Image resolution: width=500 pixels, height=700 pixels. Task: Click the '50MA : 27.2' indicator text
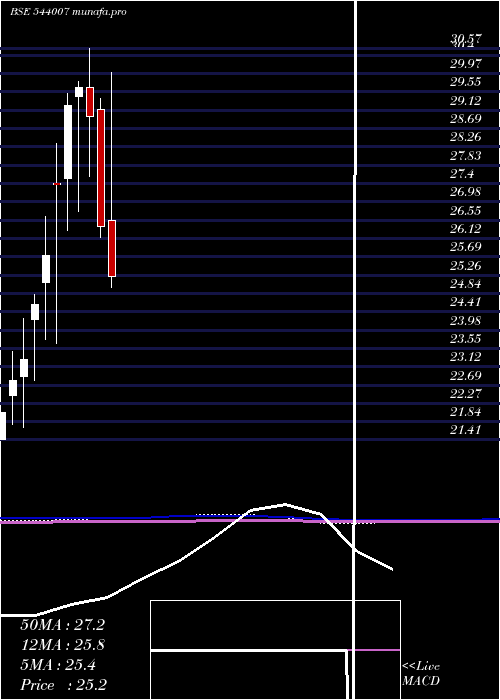(62, 625)
